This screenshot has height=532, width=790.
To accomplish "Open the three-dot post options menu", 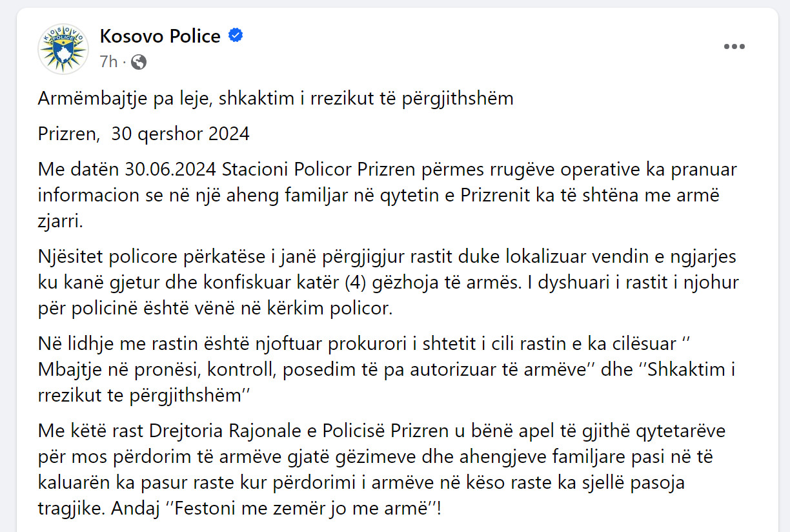I will click(734, 47).
